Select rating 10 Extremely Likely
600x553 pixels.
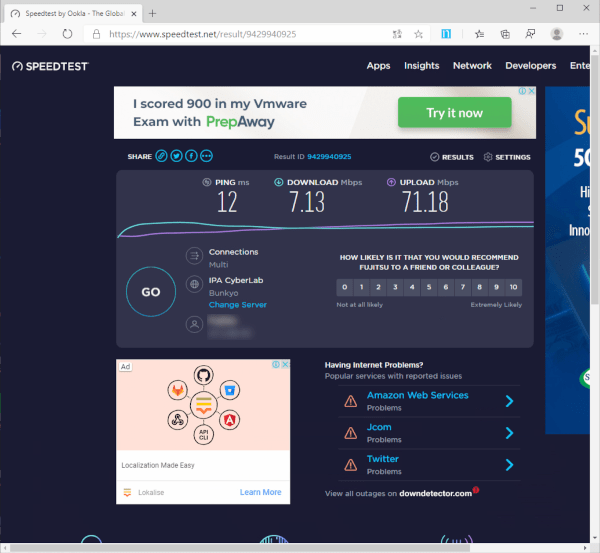[x=514, y=287]
